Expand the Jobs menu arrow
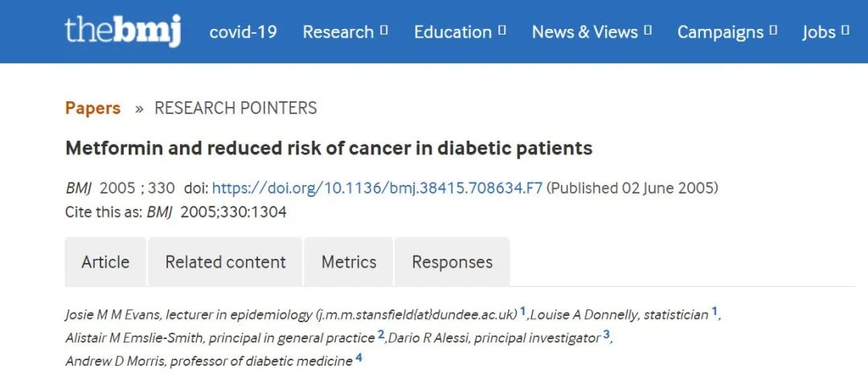868x377 pixels. point(845,31)
